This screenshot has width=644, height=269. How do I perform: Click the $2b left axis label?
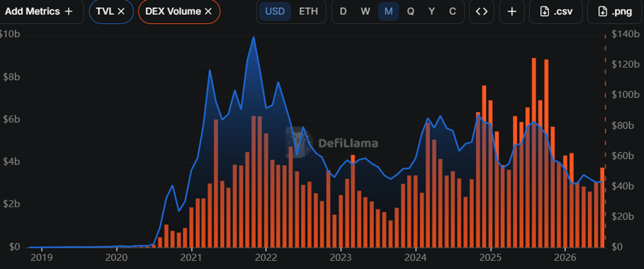click(10, 205)
